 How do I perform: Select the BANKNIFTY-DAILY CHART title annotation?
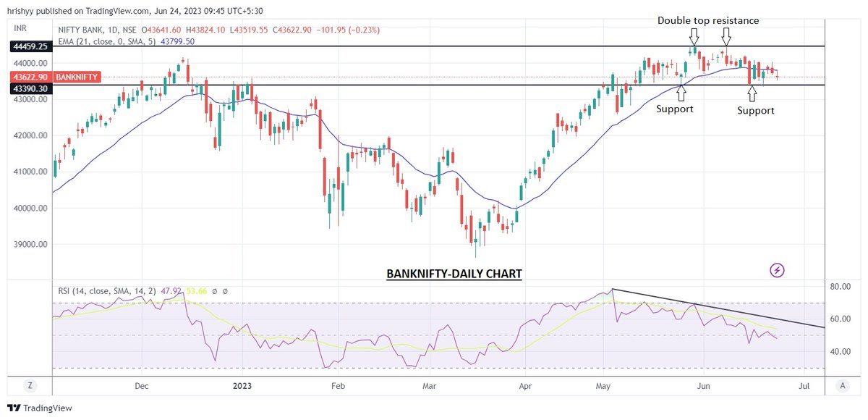click(454, 274)
